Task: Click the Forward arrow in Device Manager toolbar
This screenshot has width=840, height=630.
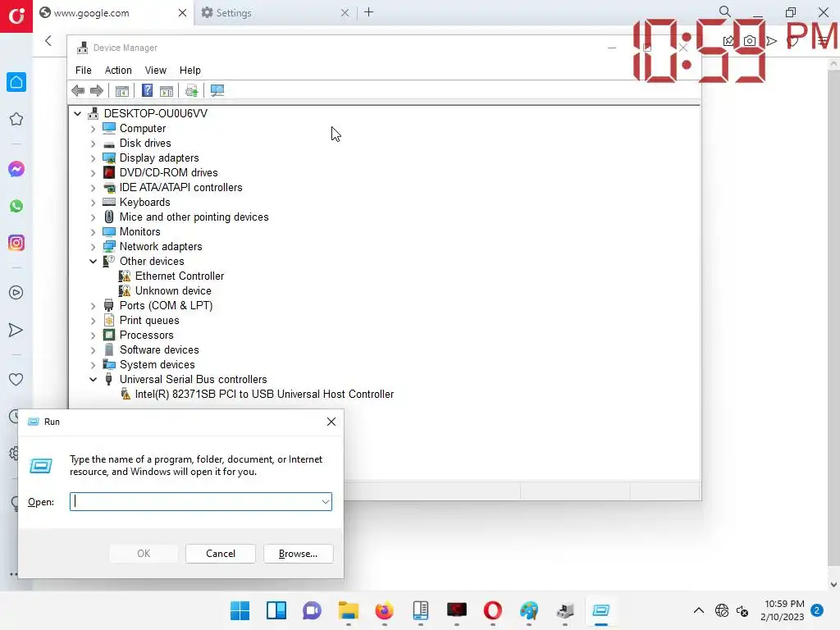Action: (x=97, y=90)
